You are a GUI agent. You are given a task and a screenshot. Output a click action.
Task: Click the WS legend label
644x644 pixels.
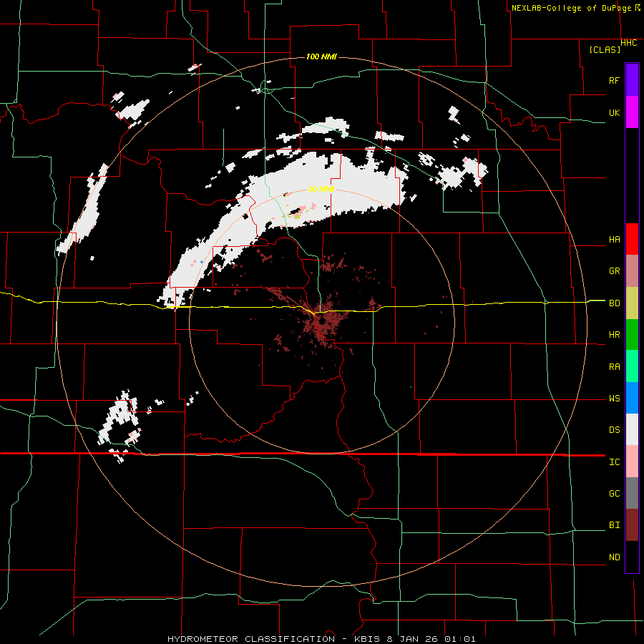pos(614,399)
